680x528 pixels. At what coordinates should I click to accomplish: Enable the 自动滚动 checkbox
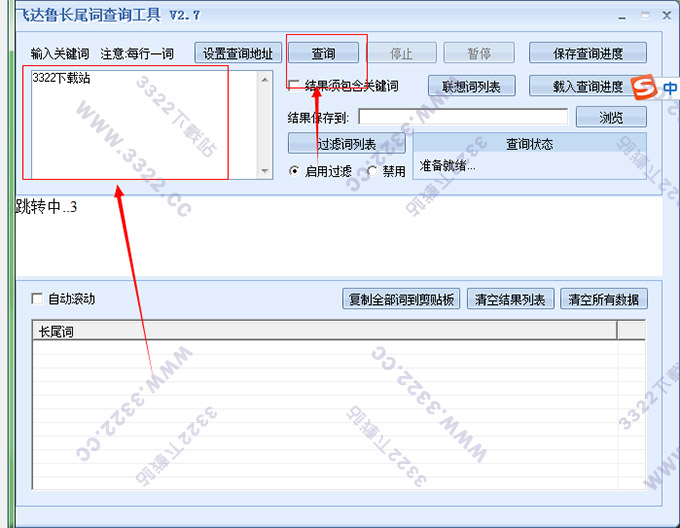click(x=37, y=299)
